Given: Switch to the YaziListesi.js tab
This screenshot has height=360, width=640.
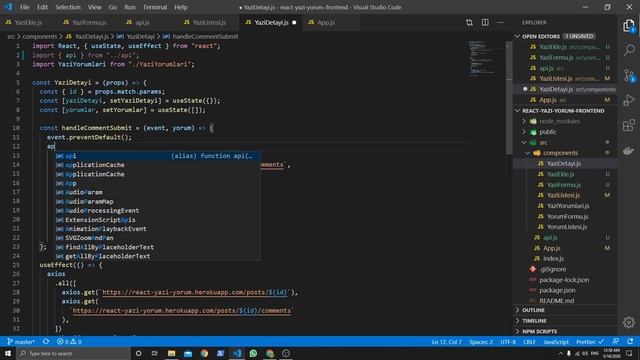Looking at the screenshot, I should tap(209, 22).
